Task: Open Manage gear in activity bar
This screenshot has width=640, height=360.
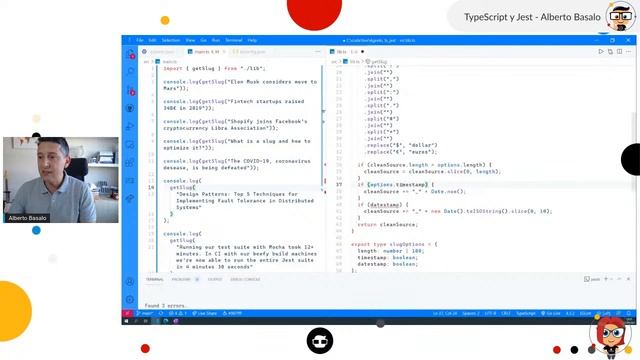Action: pyautogui.click(x=130, y=299)
